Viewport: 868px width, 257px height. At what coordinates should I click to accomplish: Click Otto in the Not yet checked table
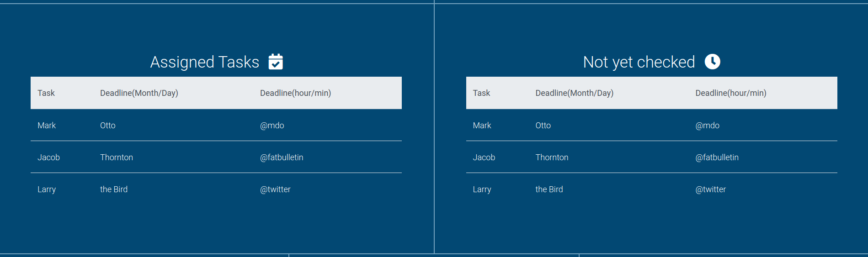tap(543, 126)
